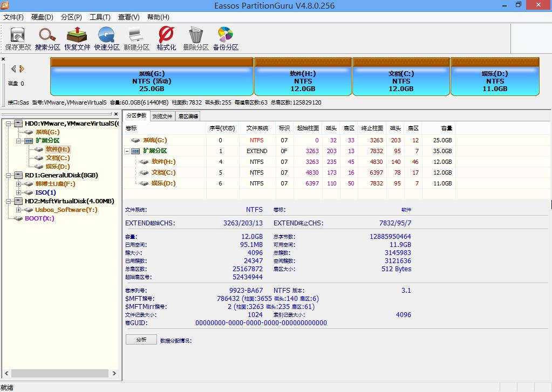The image size is (552, 392).
Task: Collapse the 扩展分区 tree branch
Action: click(18, 140)
